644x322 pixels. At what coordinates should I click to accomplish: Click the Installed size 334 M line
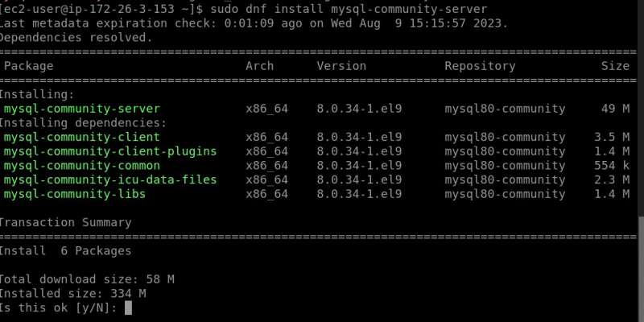(x=73, y=294)
